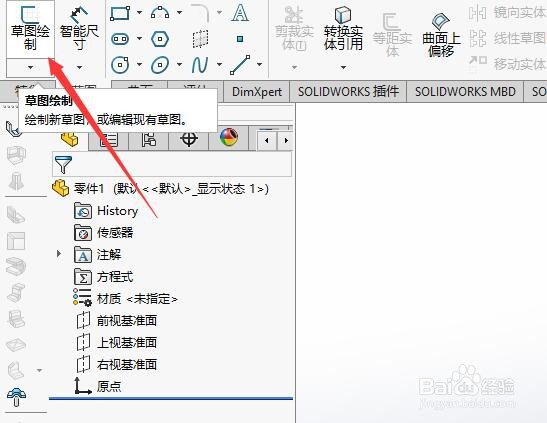The height and width of the screenshot is (423, 547).
Task: Click the 线性草图 linear sketch pattern tool
Action: (x=507, y=38)
